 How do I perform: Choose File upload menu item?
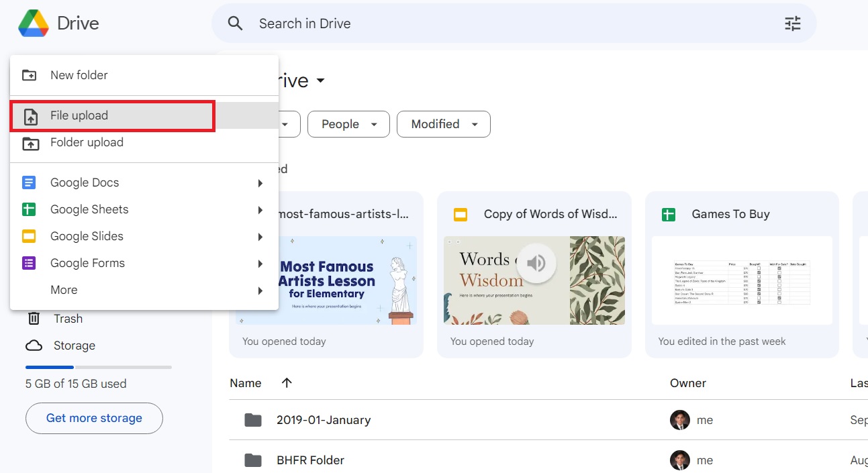[144, 115]
